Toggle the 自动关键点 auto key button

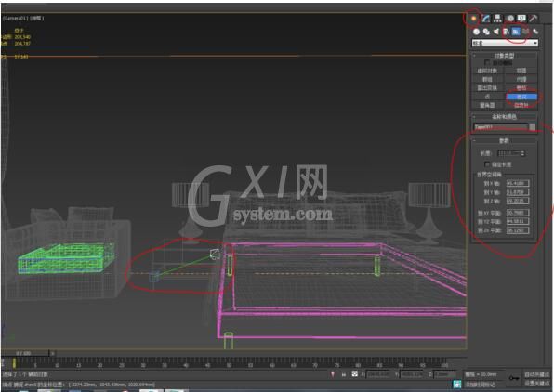pos(536,374)
